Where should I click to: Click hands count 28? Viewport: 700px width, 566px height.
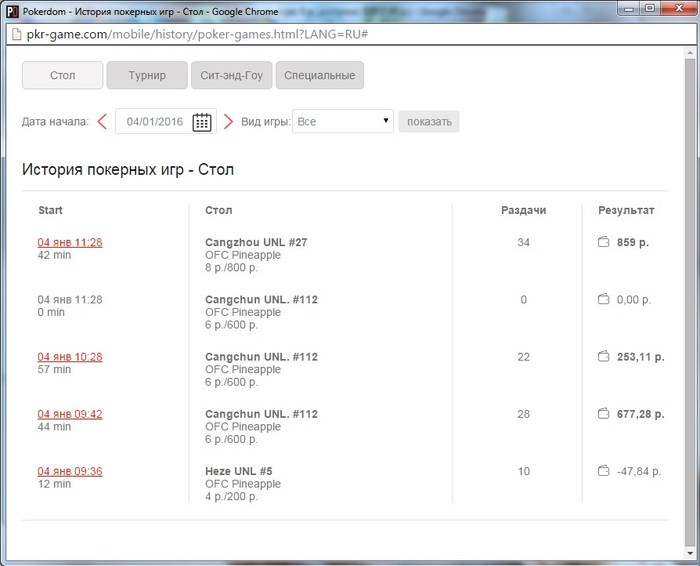(x=523, y=414)
